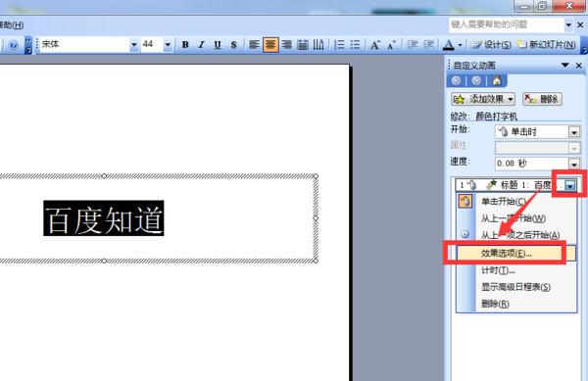
Task: Apply distributed alignment
Action: [303, 45]
